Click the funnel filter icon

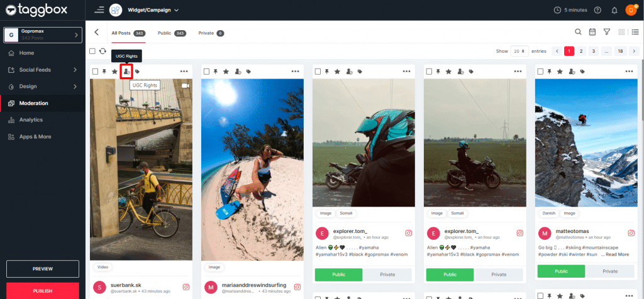[x=606, y=32]
